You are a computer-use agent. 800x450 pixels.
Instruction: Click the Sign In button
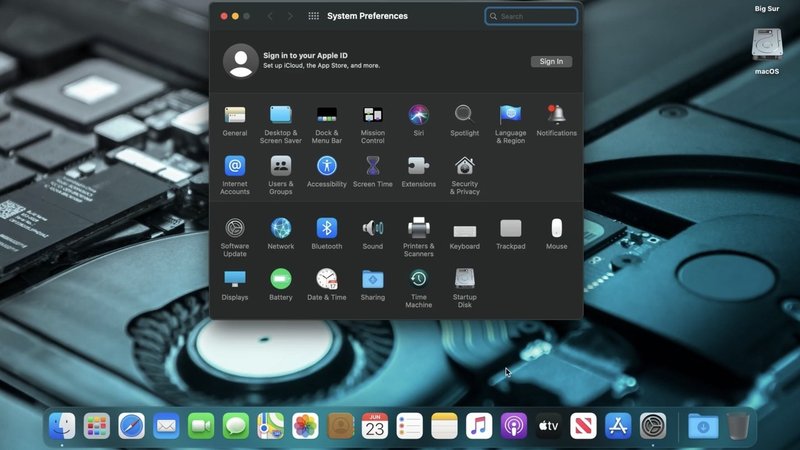pyautogui.click(x=551, y=61)
